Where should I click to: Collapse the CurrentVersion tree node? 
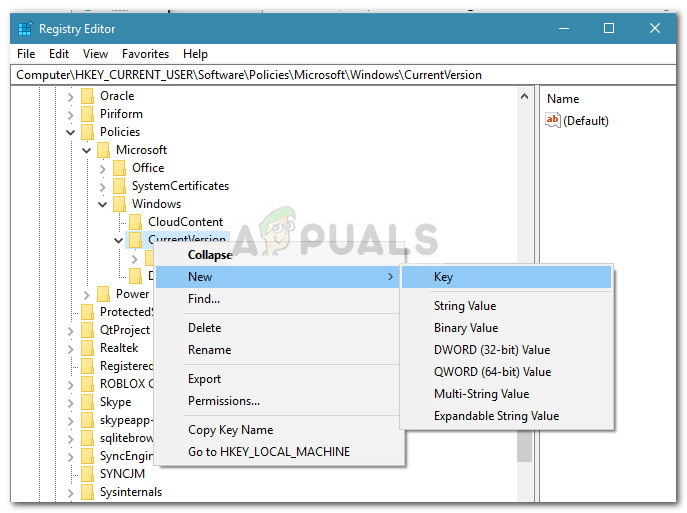coord(118,240)
